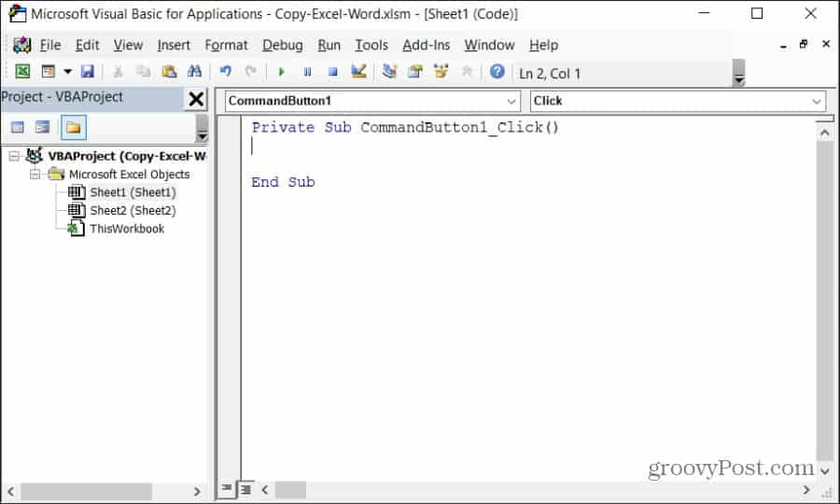Open the View menu

[x=128, y=46]
